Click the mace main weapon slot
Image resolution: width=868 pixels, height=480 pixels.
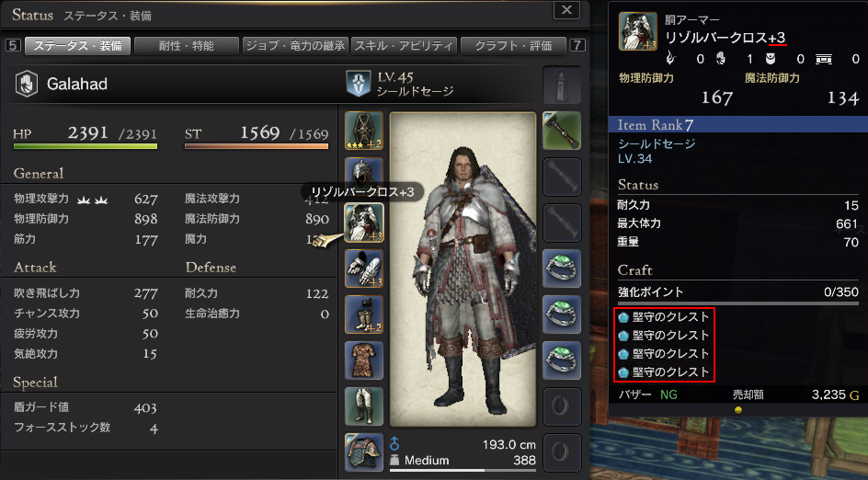pos(562,131)
